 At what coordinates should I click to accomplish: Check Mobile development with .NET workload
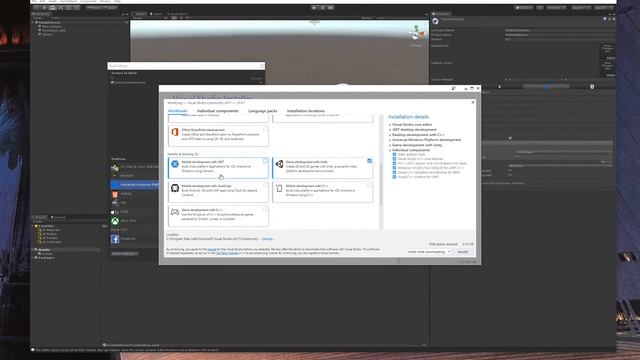[x=265, y=161]
